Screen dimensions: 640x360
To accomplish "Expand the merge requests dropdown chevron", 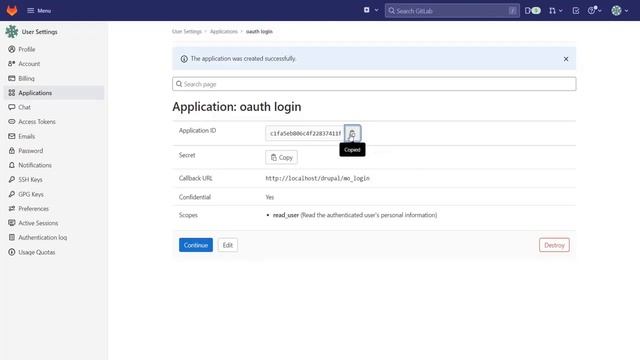I will point(561,11).
